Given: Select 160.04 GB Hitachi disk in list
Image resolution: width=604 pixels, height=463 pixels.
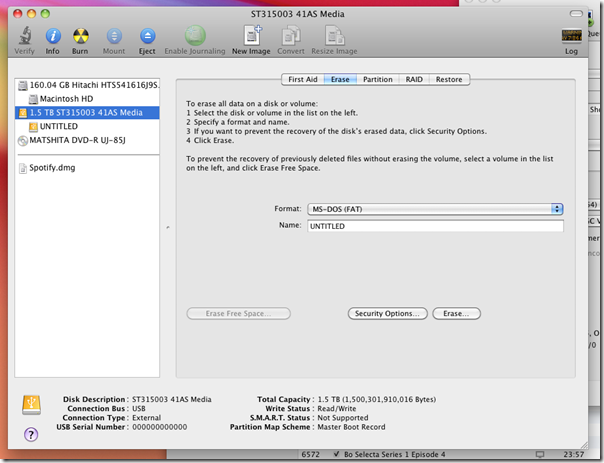Looking at the screenshot, I should click(87, 85).
